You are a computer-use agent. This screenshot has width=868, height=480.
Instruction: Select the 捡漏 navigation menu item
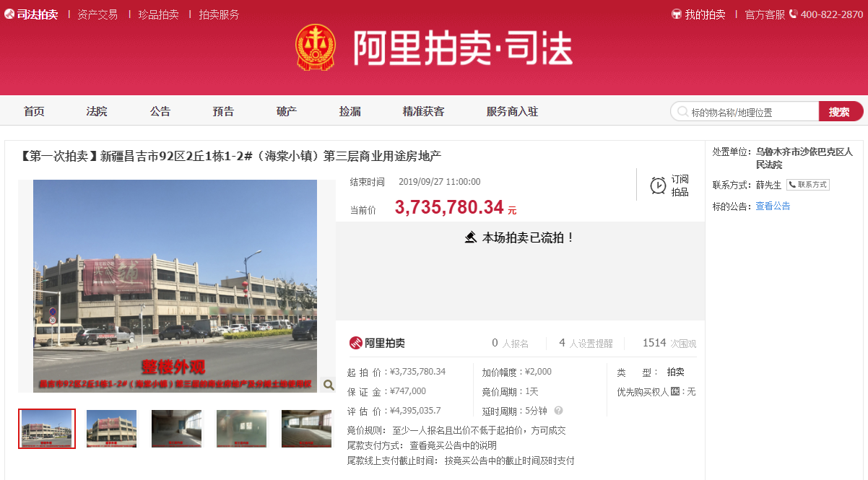pyautogui.click(x=350, y=111)
